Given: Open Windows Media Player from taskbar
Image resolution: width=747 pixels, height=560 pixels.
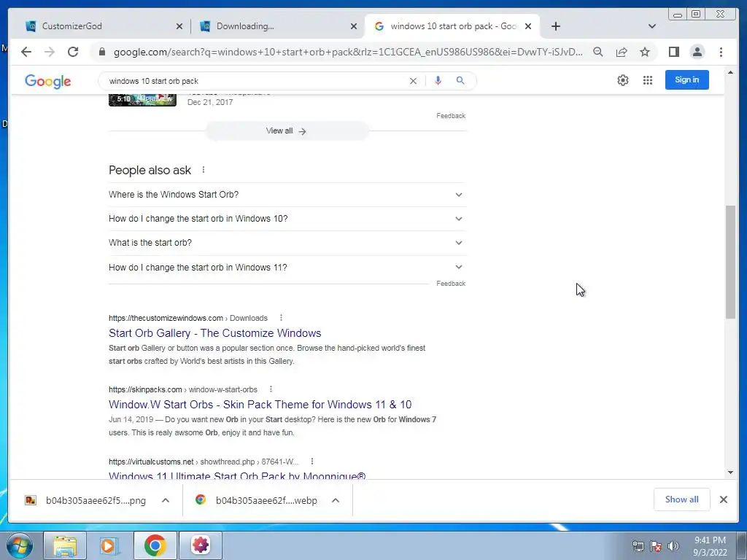Looking at the screenshot, I should coord(109,545).
